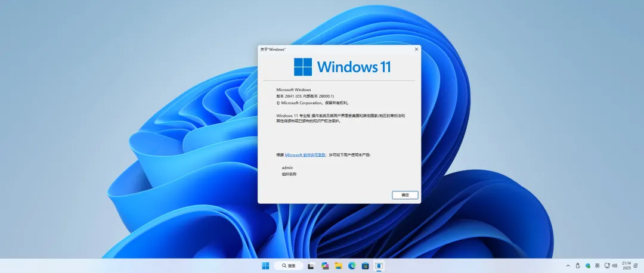This screenshot has height=273, width=644.
Task: Open the network status tray icon
Action: point(607,266)
